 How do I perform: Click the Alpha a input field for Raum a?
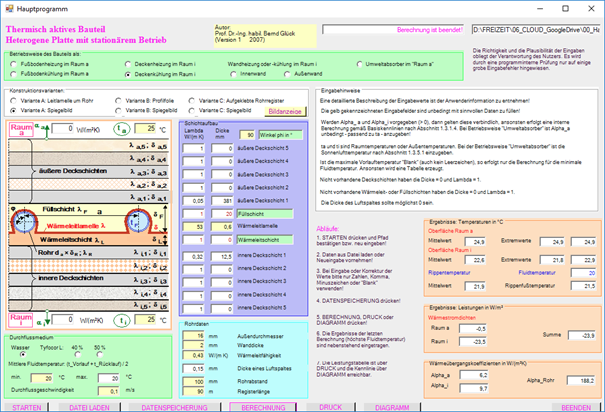pyautogui.click(x=63, y=128)
